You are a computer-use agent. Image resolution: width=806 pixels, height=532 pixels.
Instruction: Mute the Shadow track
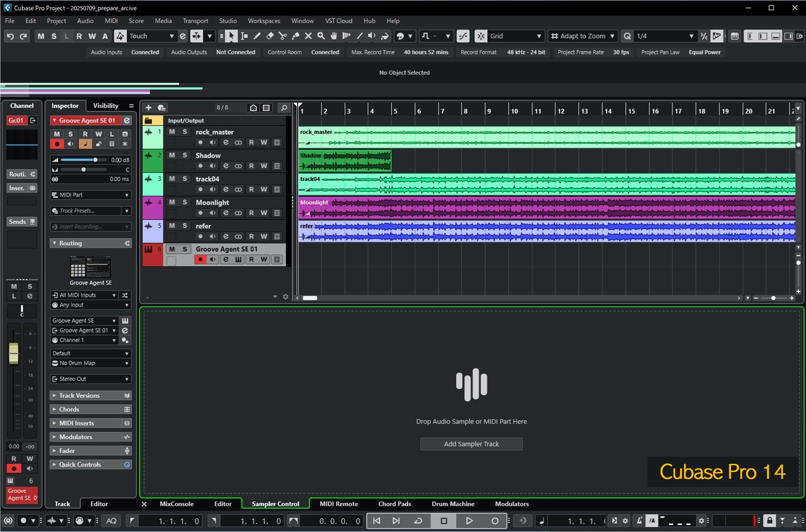[172, 155]
